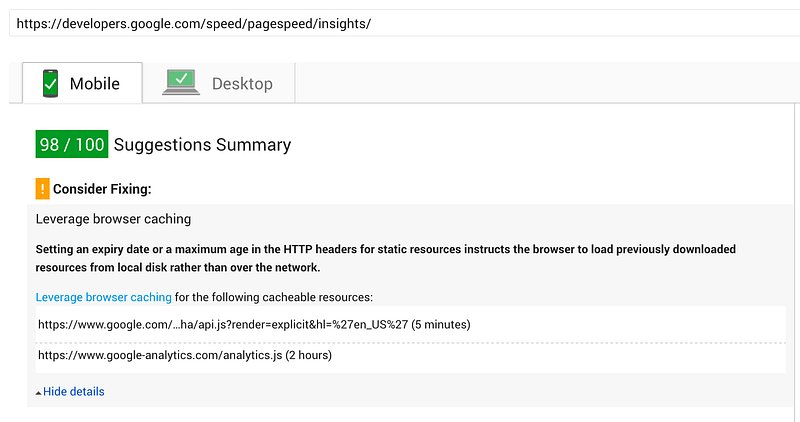Click the mobile phone checkmark icon
800x422 pixels.
coord(50,83)
